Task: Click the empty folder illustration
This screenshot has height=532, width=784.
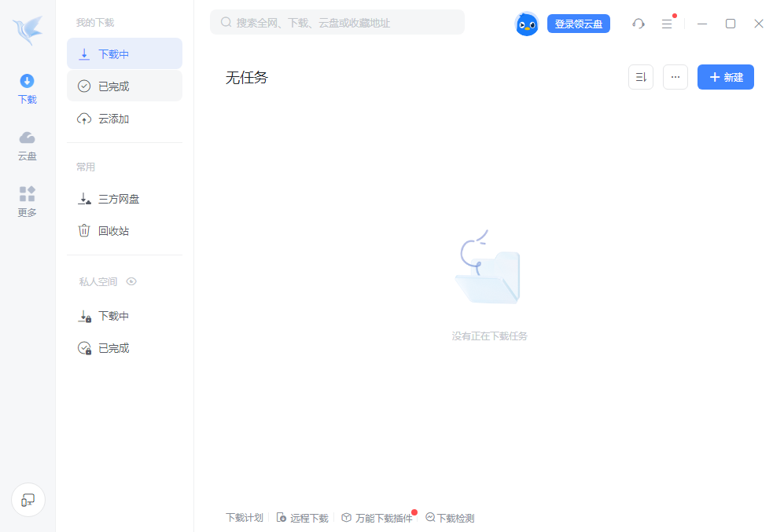Action: coord(488,266)
